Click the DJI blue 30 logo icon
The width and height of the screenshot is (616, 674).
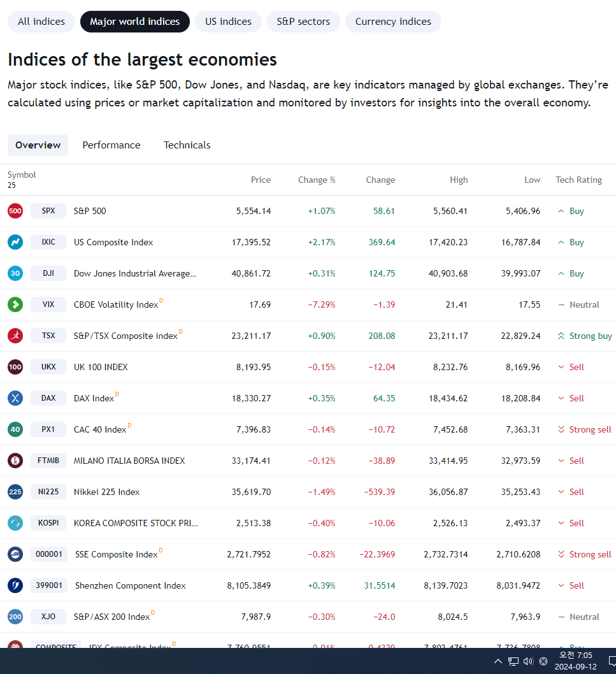point(15,273)
